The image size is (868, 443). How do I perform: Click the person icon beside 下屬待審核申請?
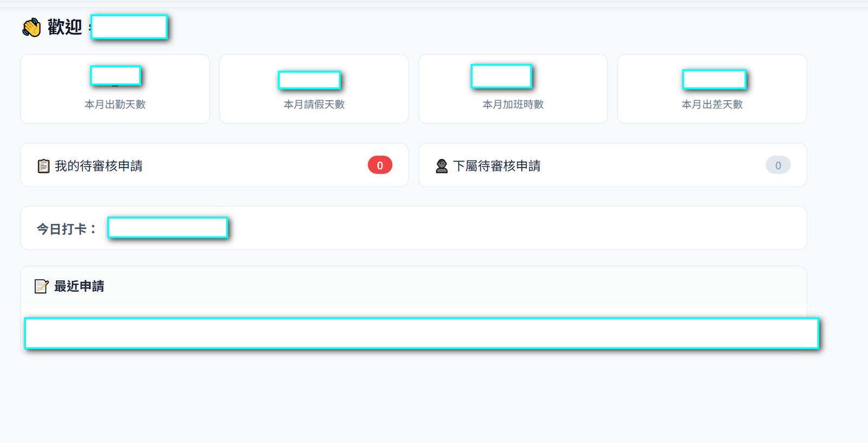click(x=442, y=166)
